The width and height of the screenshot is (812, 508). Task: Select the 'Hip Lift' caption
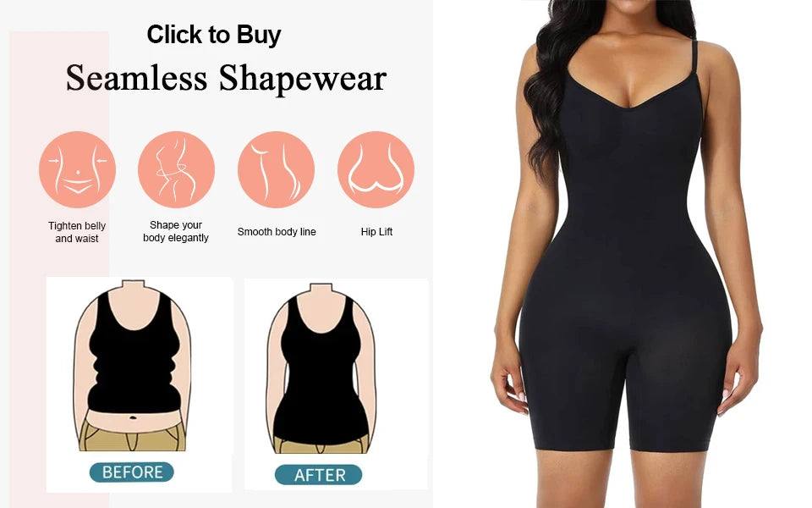point(376,232)
